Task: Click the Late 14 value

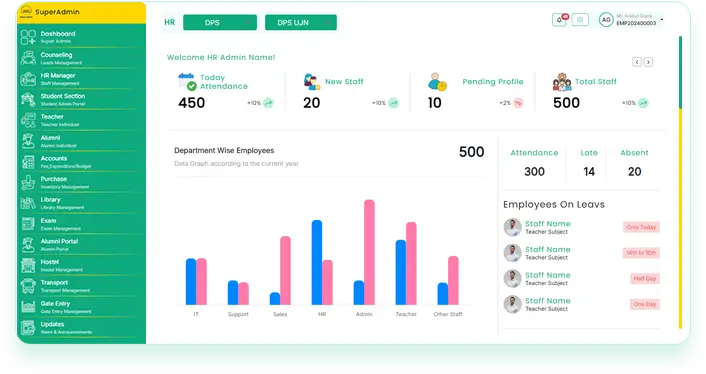Action: 589,171
